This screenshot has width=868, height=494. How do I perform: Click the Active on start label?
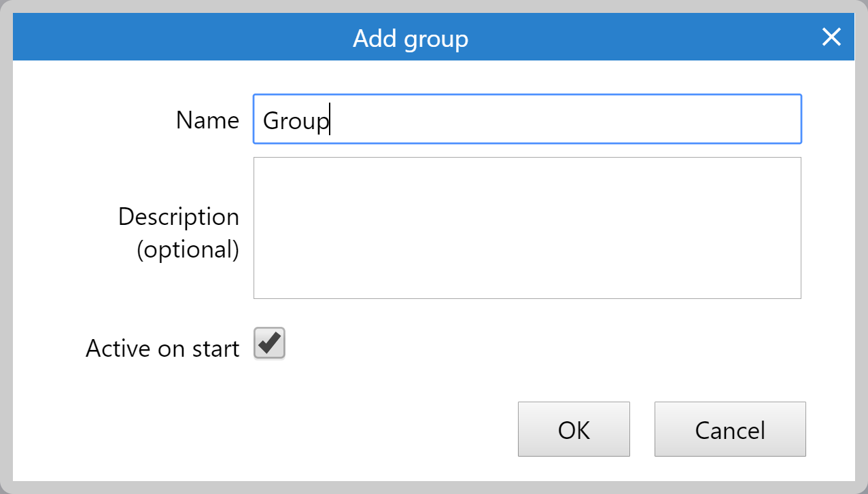(x=162, y=347)
